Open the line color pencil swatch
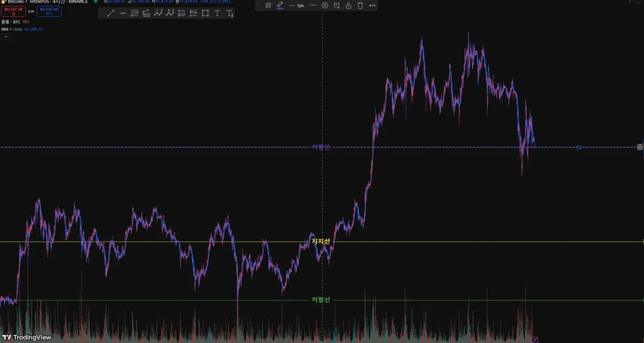Screen dimensions: 644x343 click(280, 5)
